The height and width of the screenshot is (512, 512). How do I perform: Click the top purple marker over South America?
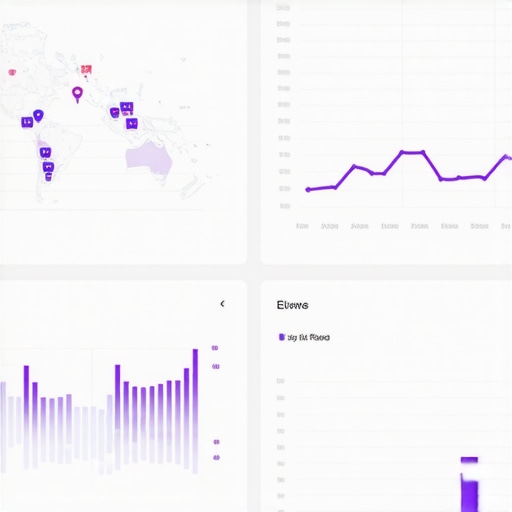click(x=46, y=153)
